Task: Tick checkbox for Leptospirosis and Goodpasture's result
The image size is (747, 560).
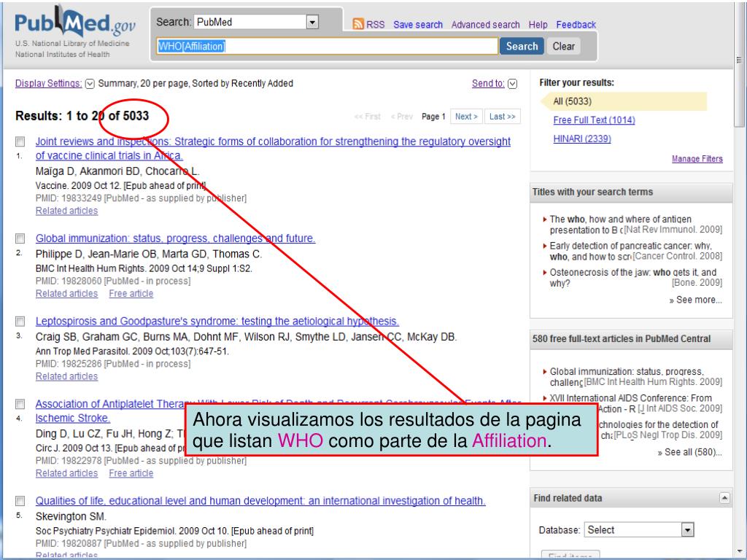Action: (20, 321)
